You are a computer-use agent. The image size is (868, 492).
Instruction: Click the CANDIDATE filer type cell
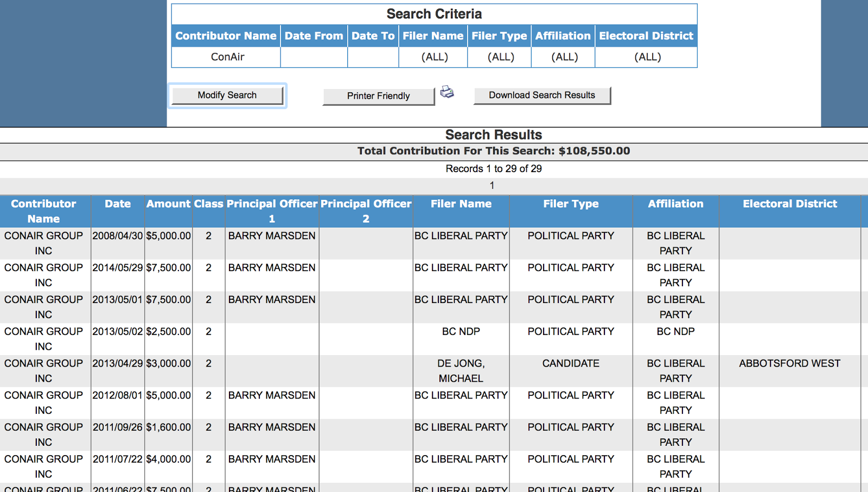tap(571, 364)
